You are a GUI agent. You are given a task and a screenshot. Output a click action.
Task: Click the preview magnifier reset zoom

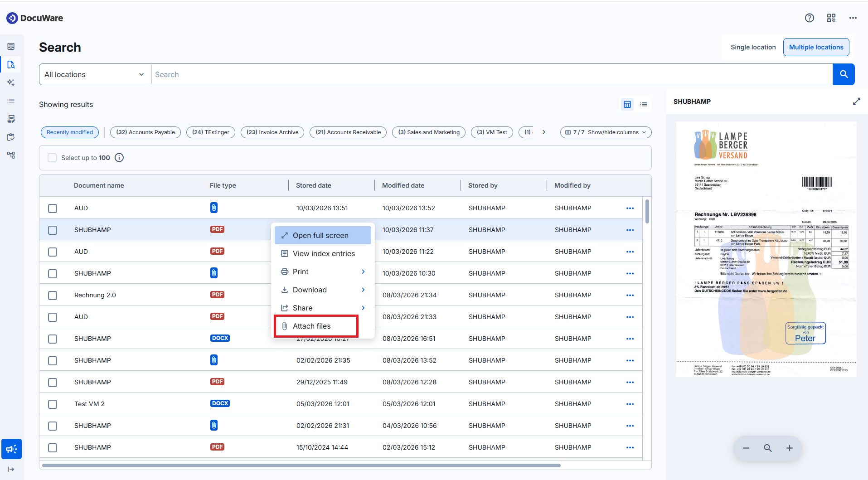click(768, 448)
